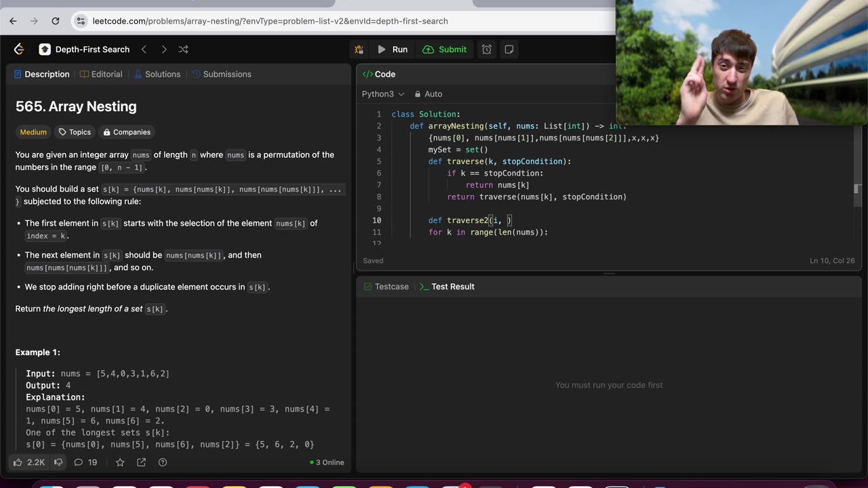868x488 pixels.
Task: Open the Depth-First Search problem list
Action: coord(85,49)
